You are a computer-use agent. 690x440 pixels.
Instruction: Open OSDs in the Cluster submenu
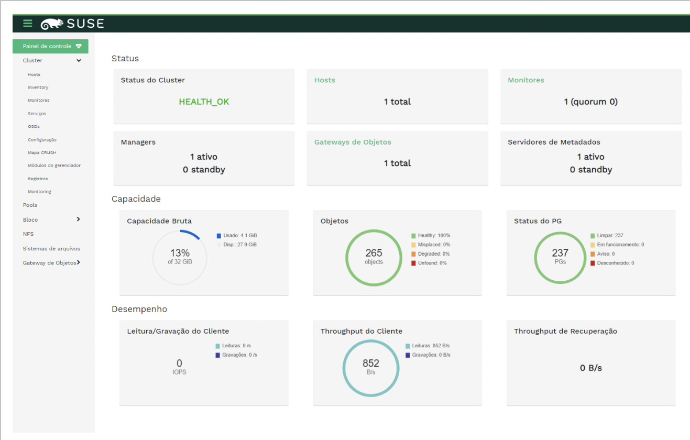[36, 127]
